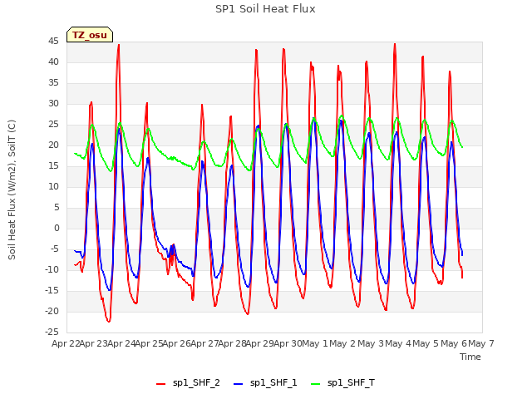Select the Apr 28 x-axis tick label

pos(232,343)
